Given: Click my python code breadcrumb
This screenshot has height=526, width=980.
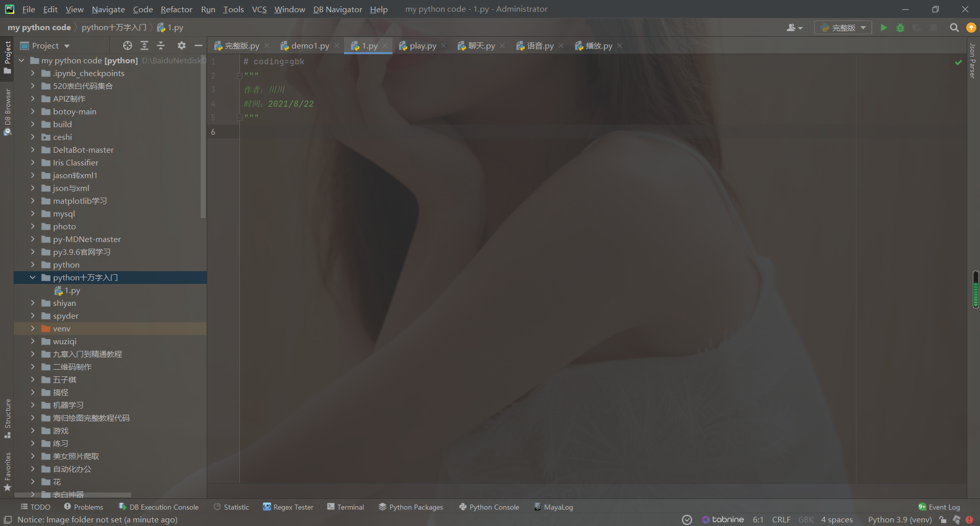Looking at the screenshot, I should point(39,28).
